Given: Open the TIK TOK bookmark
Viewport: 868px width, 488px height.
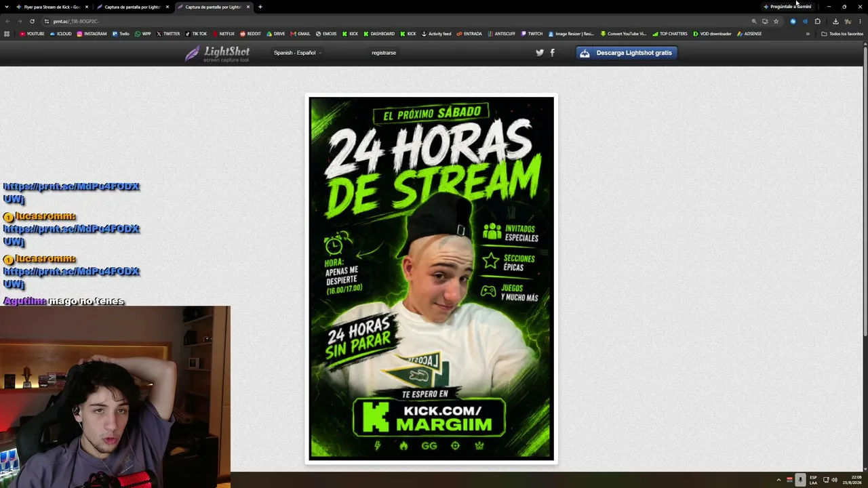Looking at the screenshot, I should [196, 34].
